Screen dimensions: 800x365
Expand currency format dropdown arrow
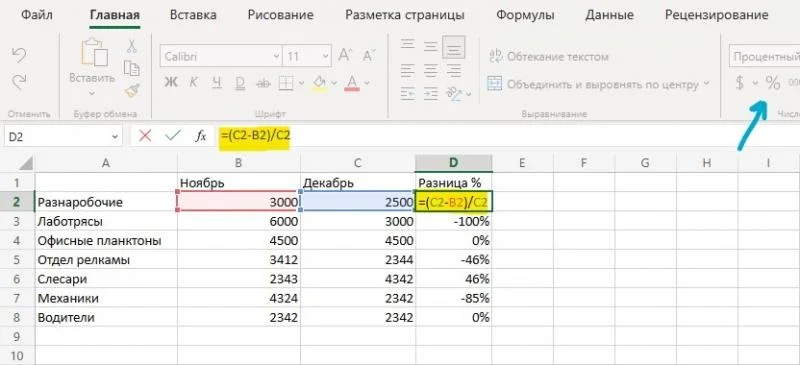pyautogui.click(x=755, y=83)
